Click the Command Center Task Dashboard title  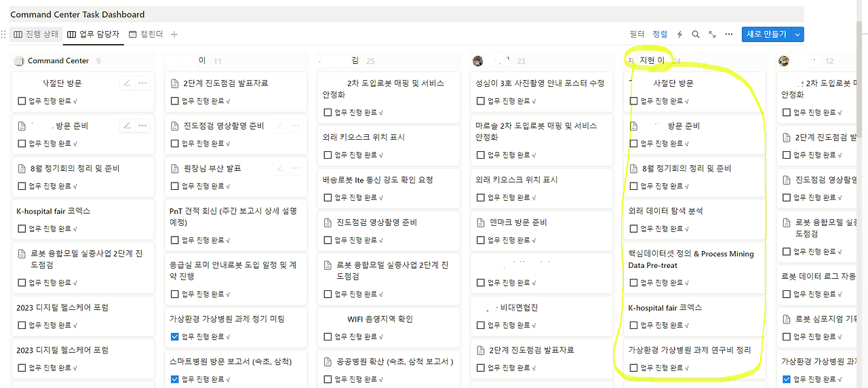[x=77, y=14]
